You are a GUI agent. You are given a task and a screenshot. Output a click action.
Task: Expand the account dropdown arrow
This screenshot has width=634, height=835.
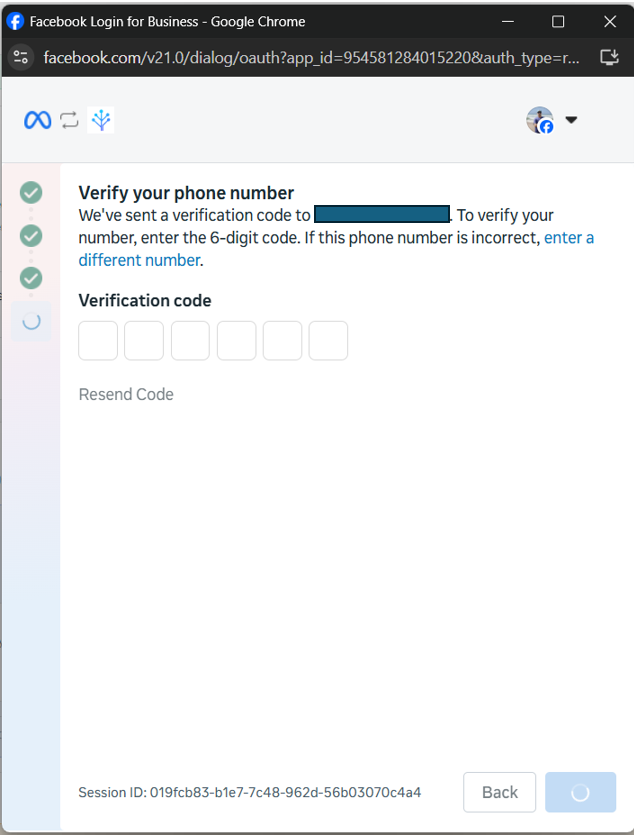[x=571, y=120]
